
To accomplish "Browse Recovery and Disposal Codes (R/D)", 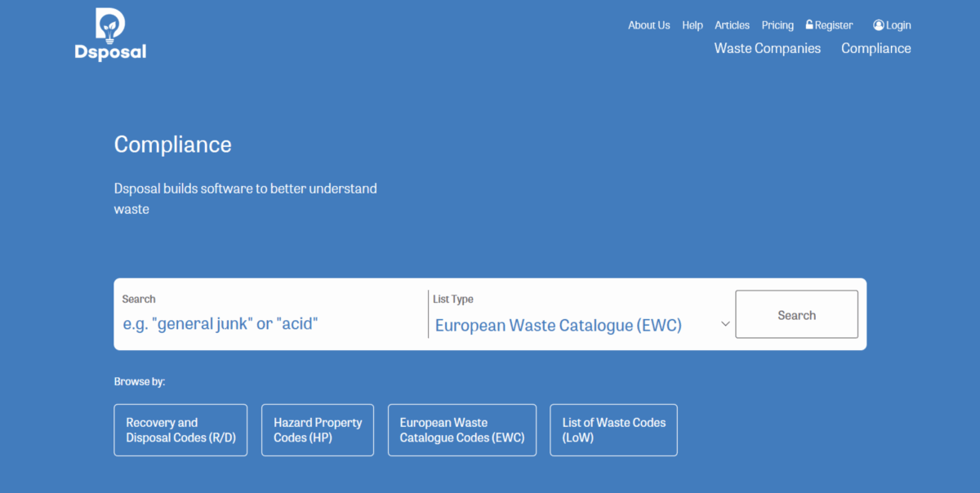I will [180, 429].
